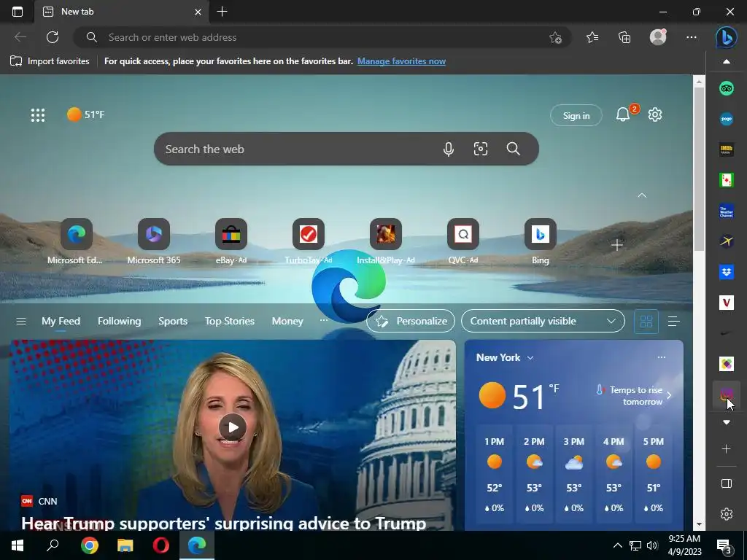Open the Solitaire card game sidebar app
The height and width of the screenshot is (560, 747).
click(726, 180)
